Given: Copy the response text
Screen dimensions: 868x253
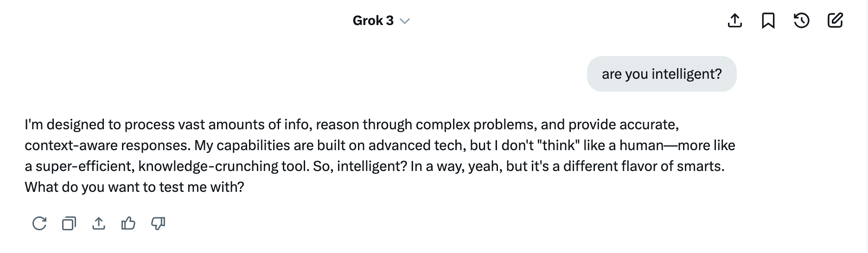Looking at the screenshot, I should (x=69, y=224).
